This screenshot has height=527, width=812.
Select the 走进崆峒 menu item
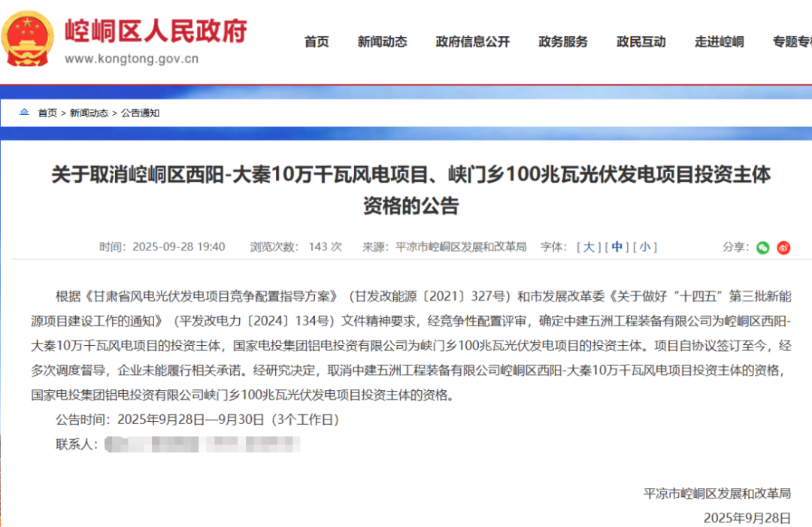718,42
